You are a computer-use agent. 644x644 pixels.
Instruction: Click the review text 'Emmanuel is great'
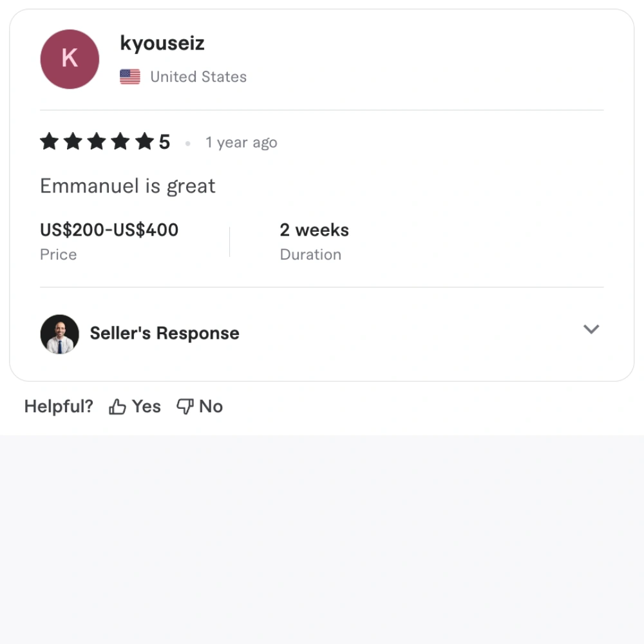coord(128,186)
